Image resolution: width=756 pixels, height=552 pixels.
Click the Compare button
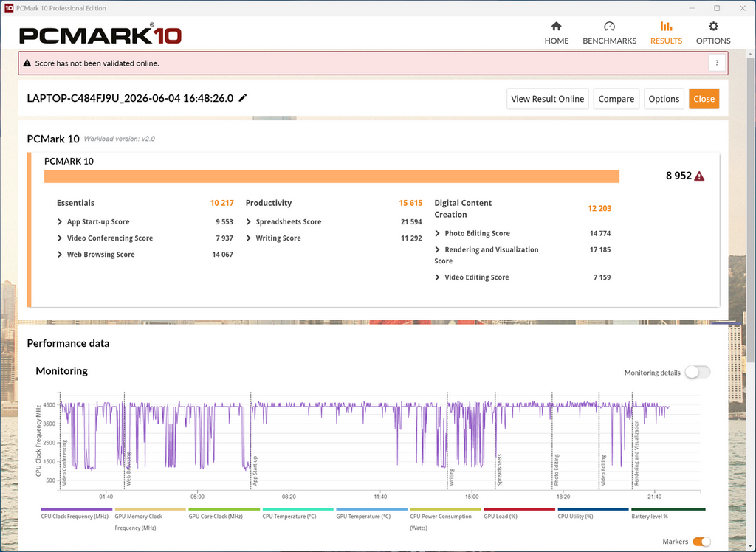(616, 99)
